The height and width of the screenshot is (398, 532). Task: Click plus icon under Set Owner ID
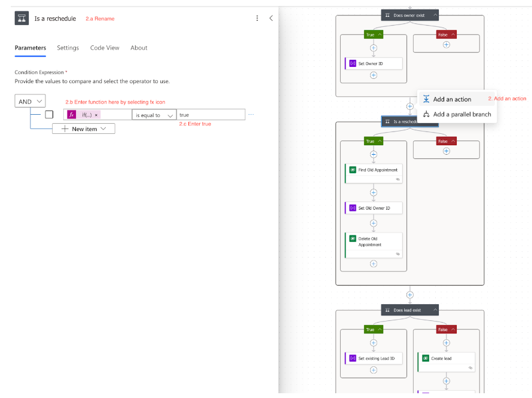(x=374, y=75)
